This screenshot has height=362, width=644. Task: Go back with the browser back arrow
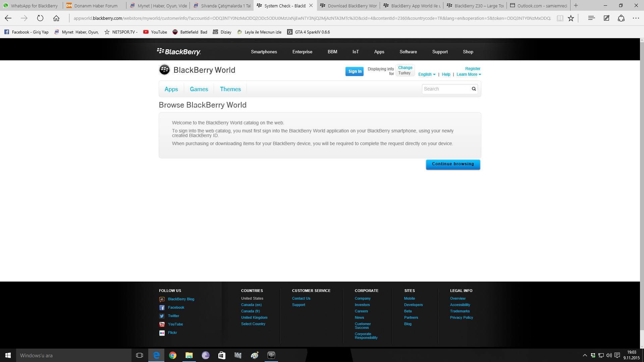(8, 18)
